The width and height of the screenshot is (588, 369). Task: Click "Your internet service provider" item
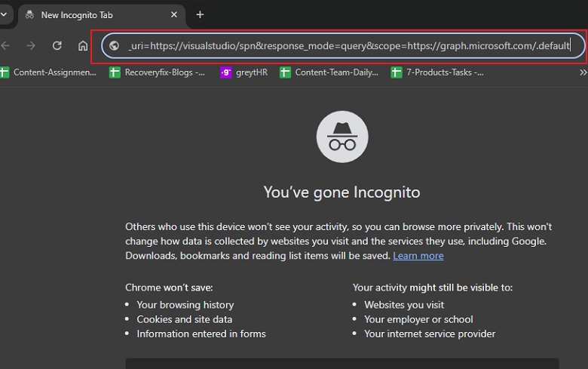[430, 334]
